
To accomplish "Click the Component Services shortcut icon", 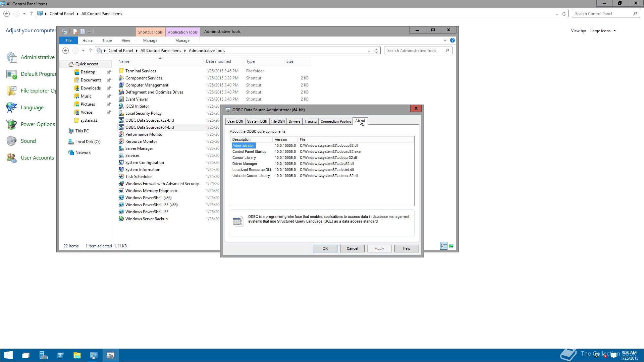I will [x=121, y=78].
